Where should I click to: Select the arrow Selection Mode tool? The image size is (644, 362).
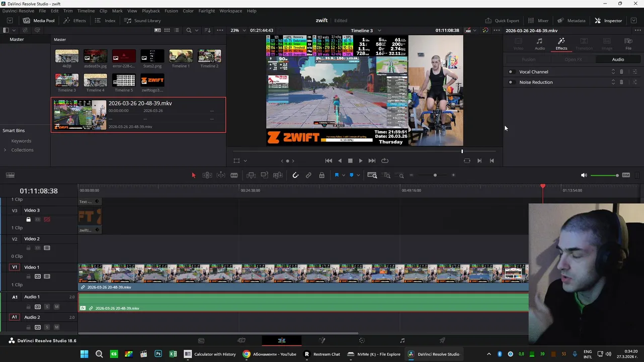point(193,175)
